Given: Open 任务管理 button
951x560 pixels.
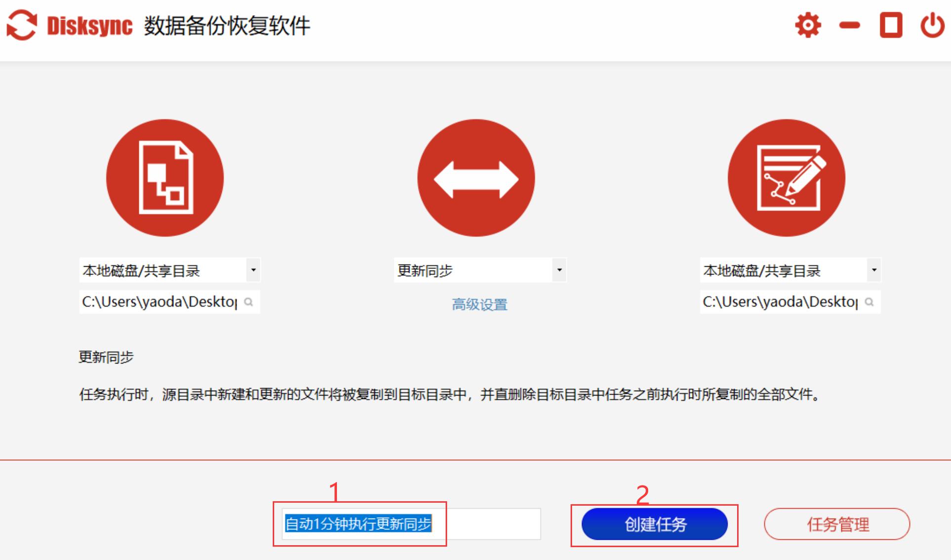Looking at the screenshot, I should (837, 524).
